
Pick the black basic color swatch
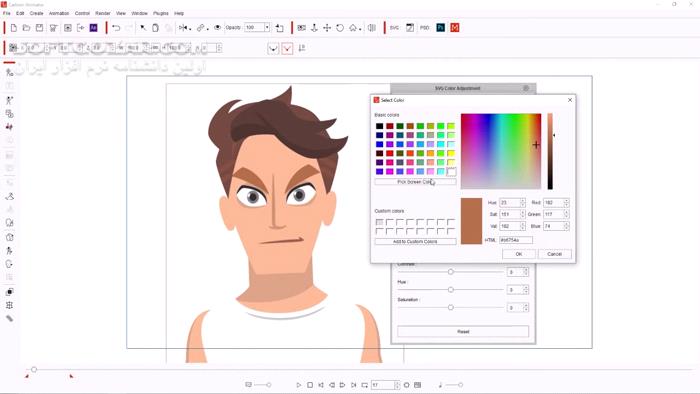click(379, 126)
